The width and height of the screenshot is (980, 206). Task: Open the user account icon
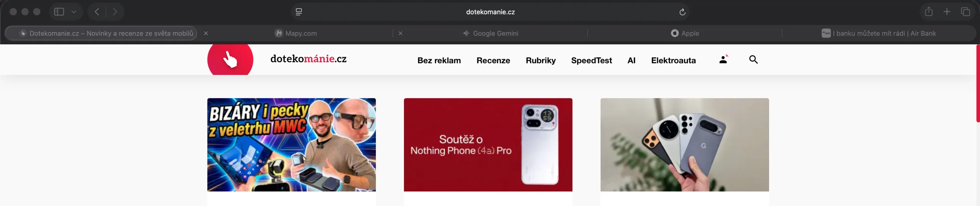723,59
